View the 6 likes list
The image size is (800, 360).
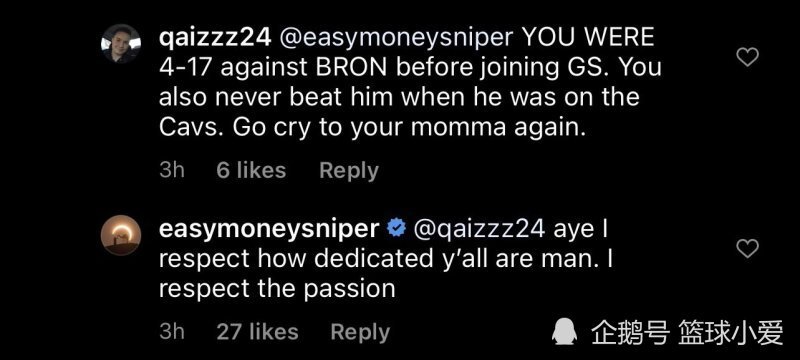click(x=251, y=170)
